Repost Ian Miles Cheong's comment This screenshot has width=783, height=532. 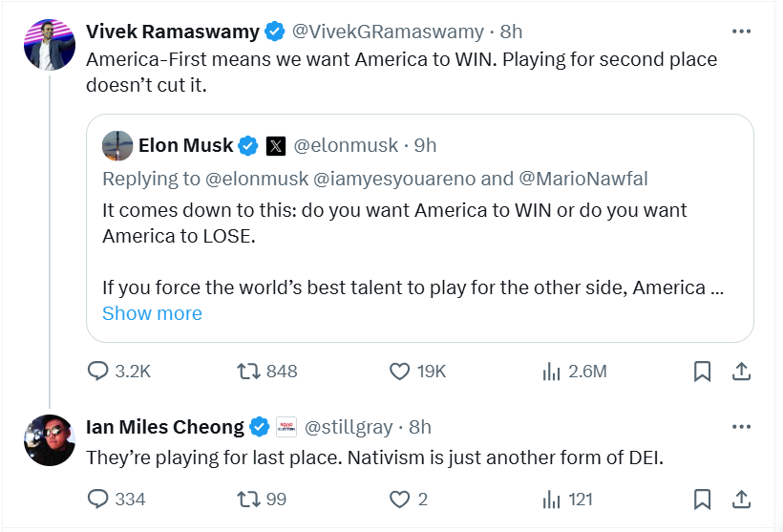coord(246,499)
